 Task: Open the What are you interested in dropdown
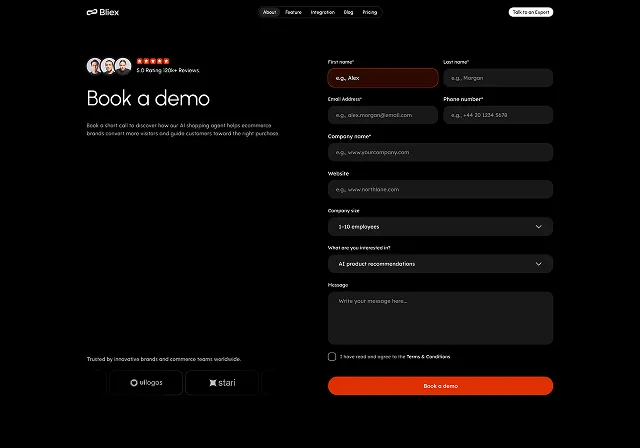(440, 264)
